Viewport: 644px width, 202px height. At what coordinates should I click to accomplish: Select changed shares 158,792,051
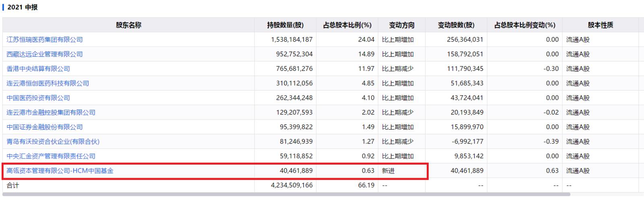(x=465, y=54)
